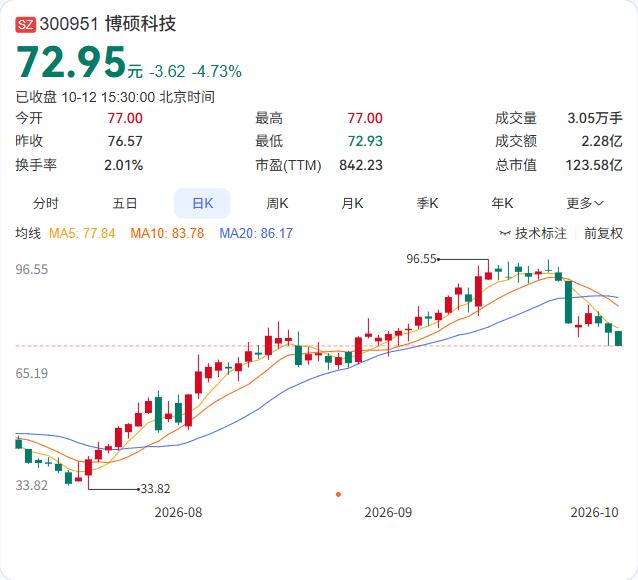This screenshot has height=580, width=638.
Task: Switch to the 五日 chart tab
Action: (125, 203)
